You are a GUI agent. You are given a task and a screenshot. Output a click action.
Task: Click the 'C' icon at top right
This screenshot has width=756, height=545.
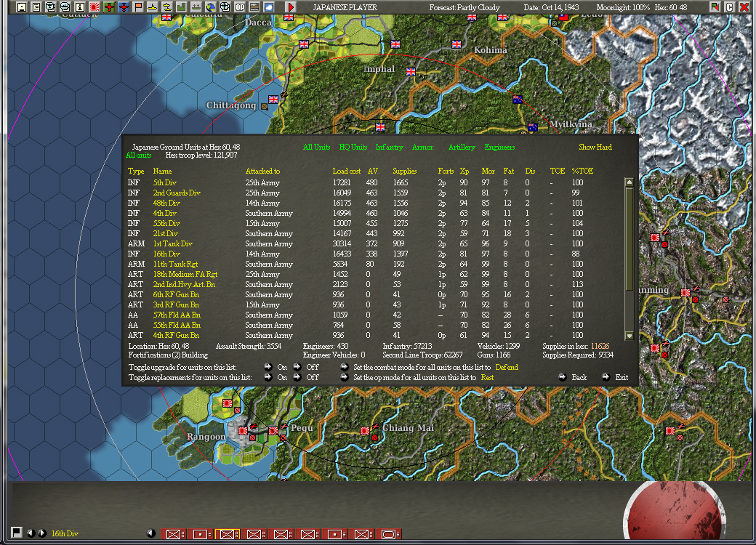pyautogui.click(x=730, y=7)
